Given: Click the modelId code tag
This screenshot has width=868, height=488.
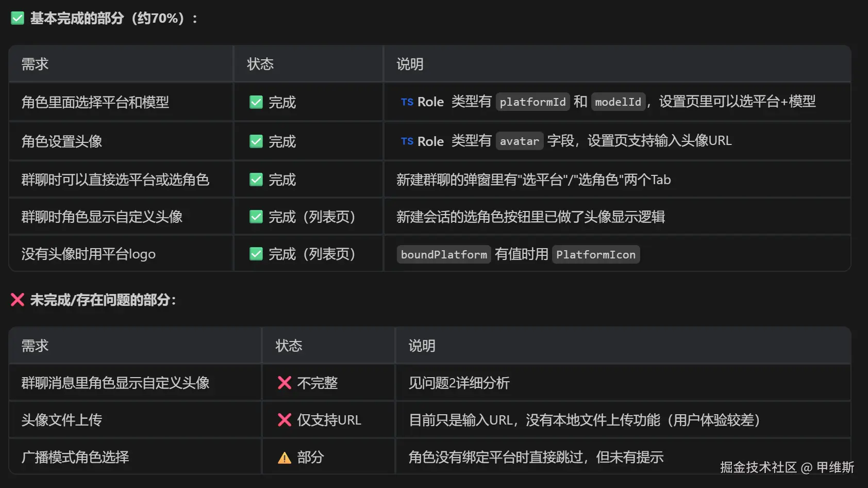Looking at the screenshot, I should [x=618, y=102].
